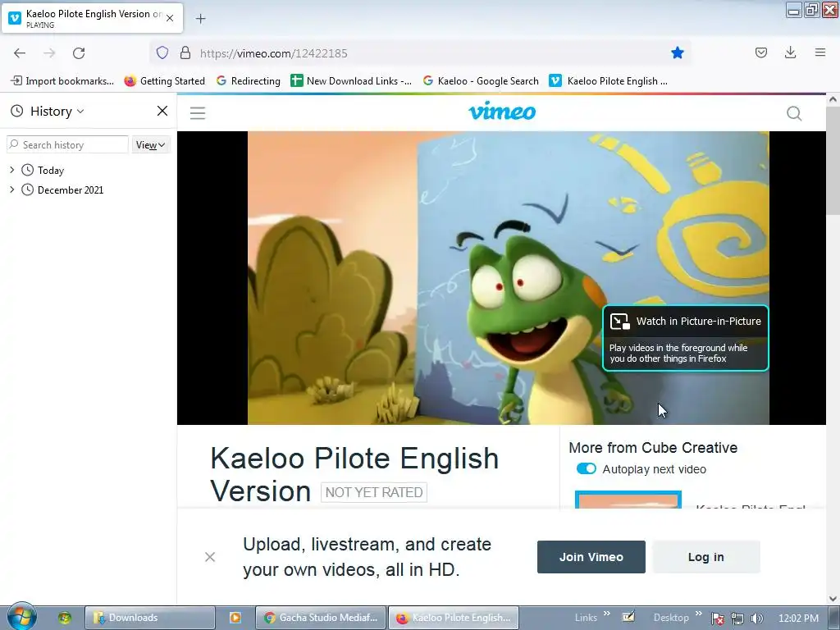Click the quick launch icon beside Start
The width and height of the screenshot is (840, 630).
[65, 618]
